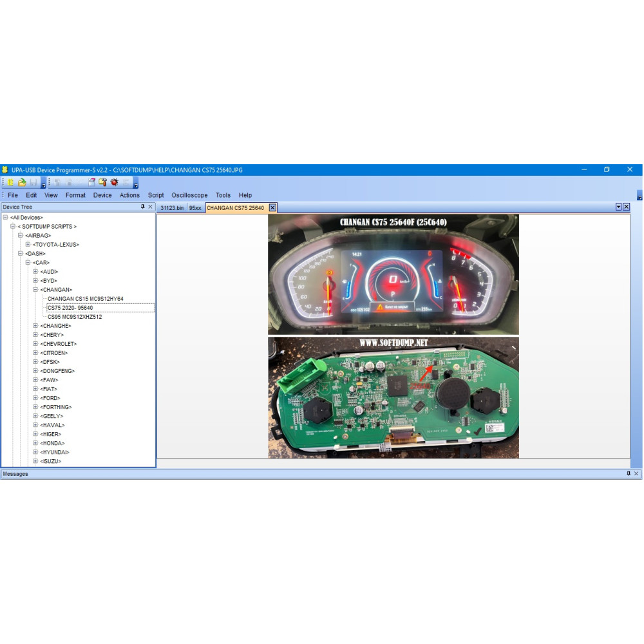Open the second toolbar's options arrow

pos(136,183)
